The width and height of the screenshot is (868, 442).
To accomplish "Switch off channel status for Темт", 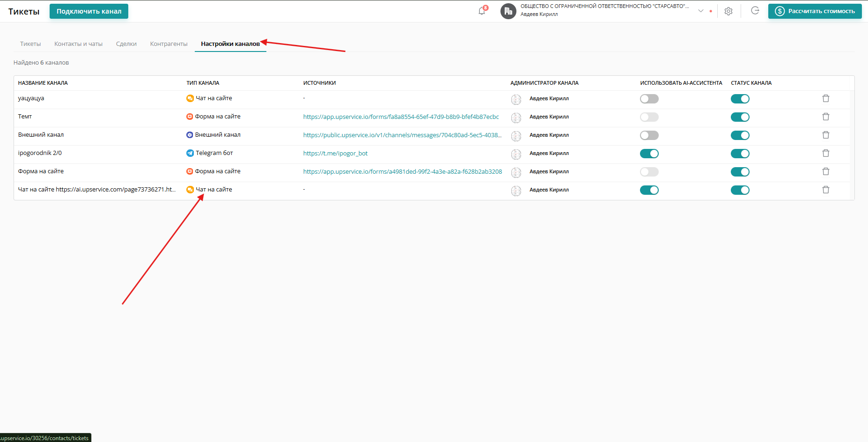I will pos(740,117).
